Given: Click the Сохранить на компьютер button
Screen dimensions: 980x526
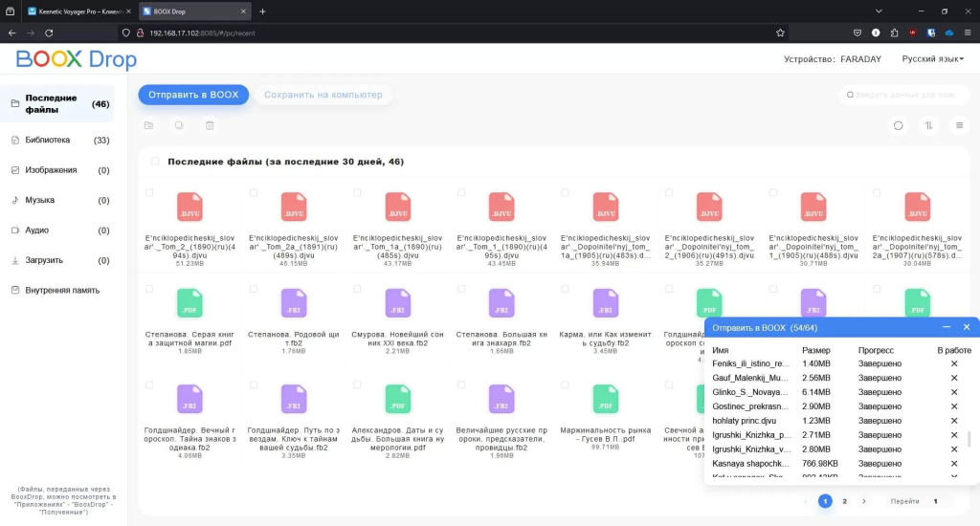Looking at the screenshot, I should coord(323,95).
